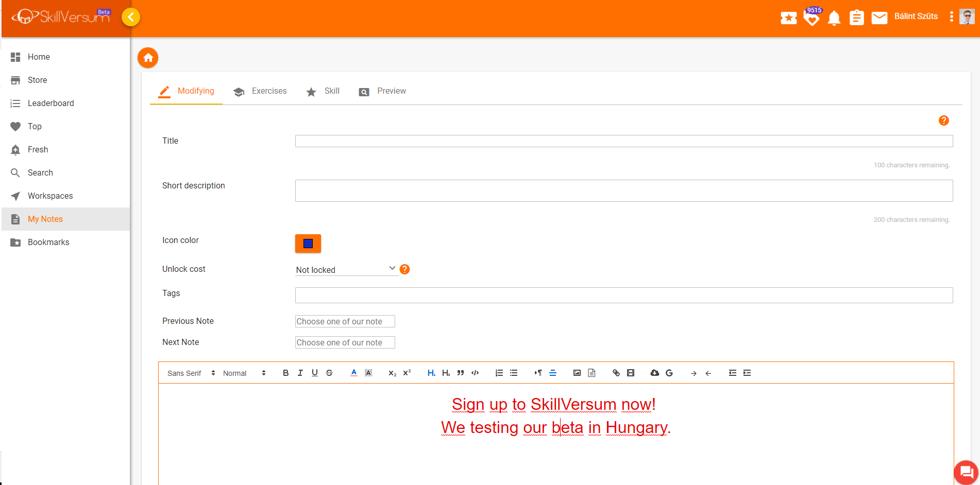Image resolution: width=980 pixels, height=485 pixels.
Task: Insert a hyperlink
Action: click(x=616, y=373)
